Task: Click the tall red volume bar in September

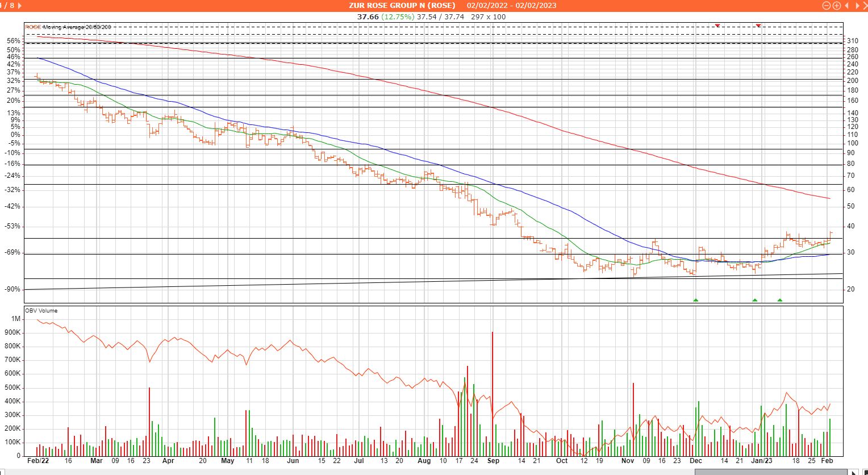Action: (x=492, y=392)
